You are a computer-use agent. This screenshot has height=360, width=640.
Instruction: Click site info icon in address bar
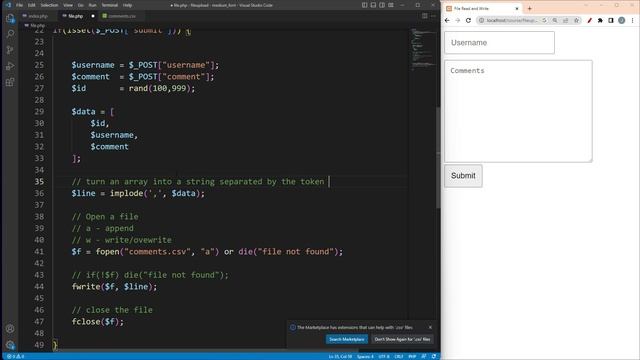coord(481,20)
